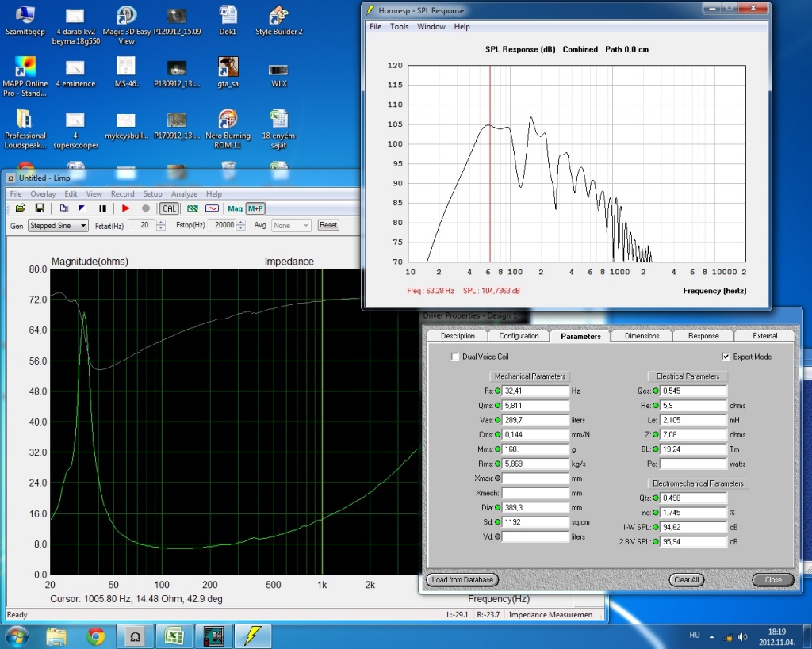This screenshot has height=649, width=812.
Task: Click the Vas value input field
Action: pyautogui.click(x=536, y=420)
